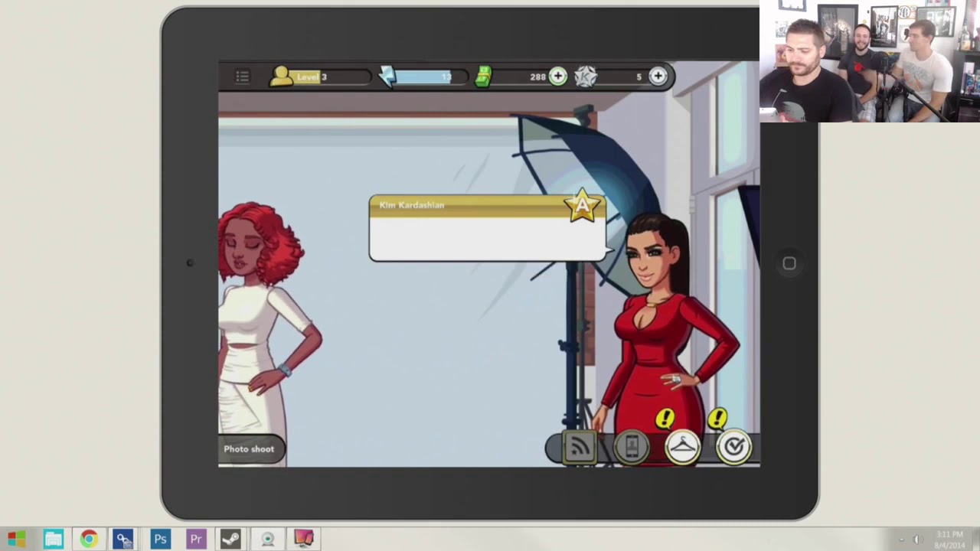Click the webcam video overlay
The image size is (980, 551).
[870, 61]
